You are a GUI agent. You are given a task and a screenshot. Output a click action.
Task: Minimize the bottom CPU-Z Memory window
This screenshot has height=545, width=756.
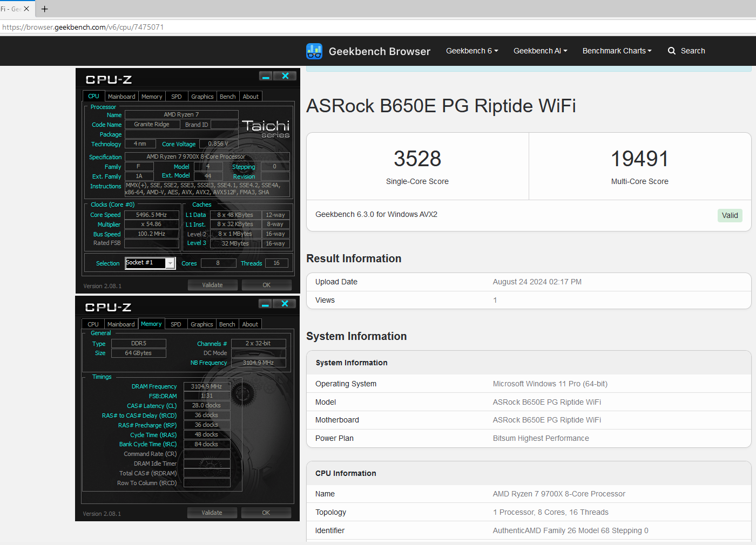pyautogui.click(x=265, y=304)
